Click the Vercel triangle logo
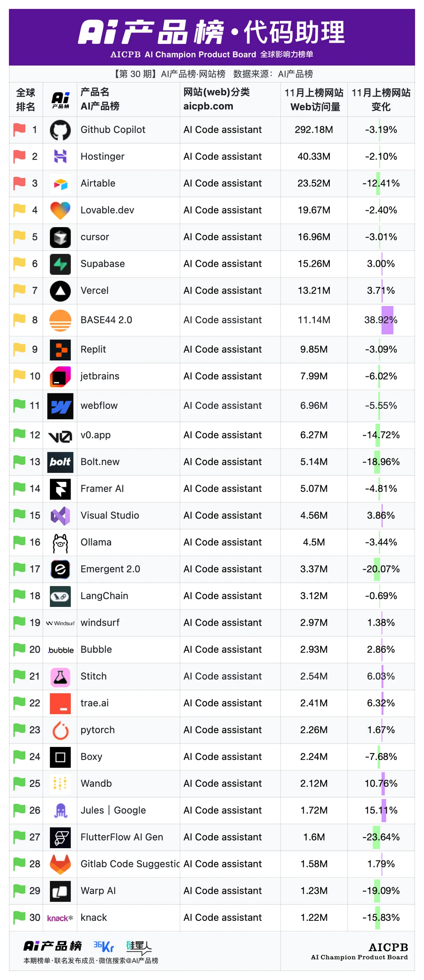 click(60, 291)
